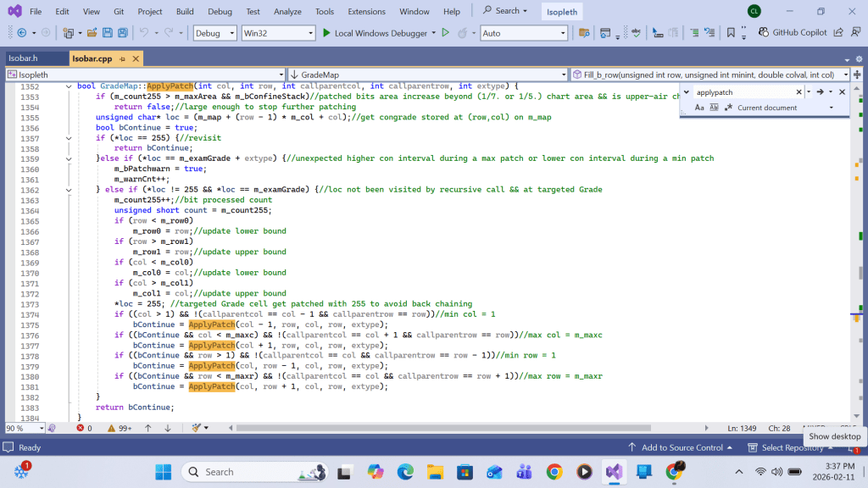Expand the Current document search scope dropdown
Image resolution: width=868 pixels, height=488 pixels.
[x=831, y=108]
